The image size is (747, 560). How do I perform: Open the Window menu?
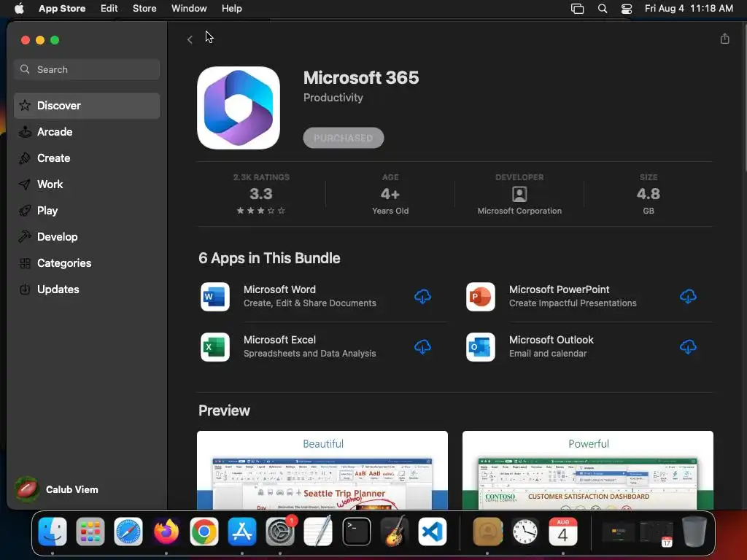[x=189, y=9]
